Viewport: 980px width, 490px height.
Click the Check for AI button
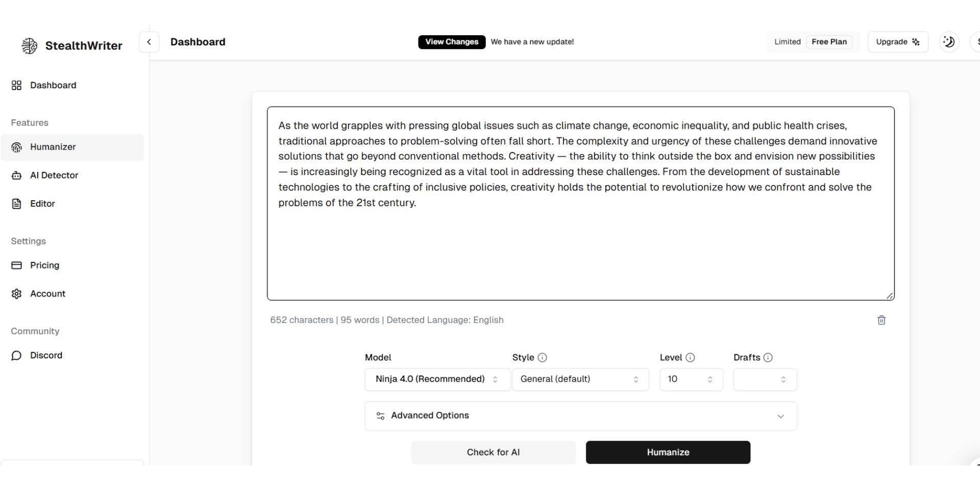(493, 452)
